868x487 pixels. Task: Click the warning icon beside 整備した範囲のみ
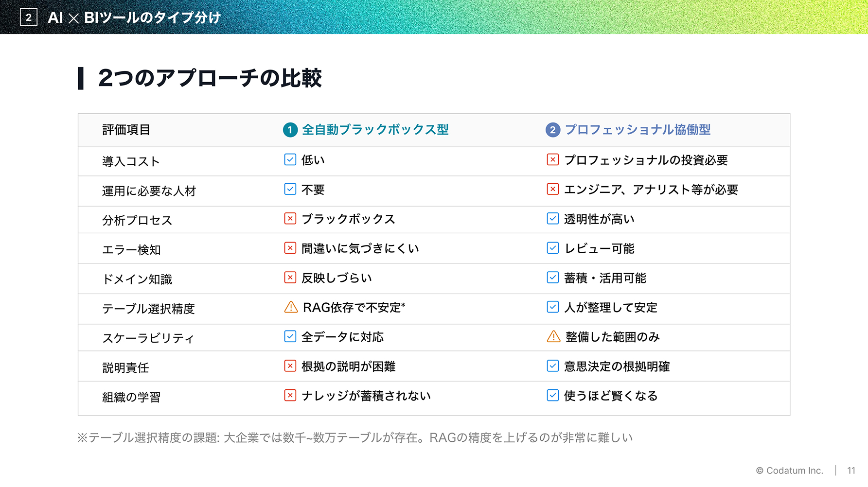point(553,336)
